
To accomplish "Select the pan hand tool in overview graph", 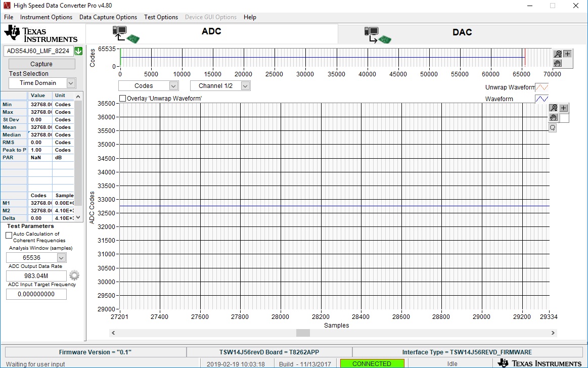I will click(x=558, y=63).
